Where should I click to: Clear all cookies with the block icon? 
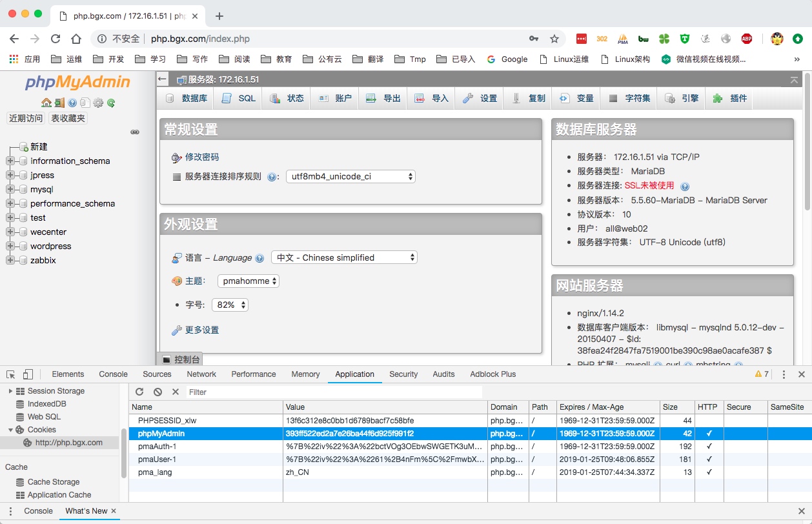tap(157, 392)
